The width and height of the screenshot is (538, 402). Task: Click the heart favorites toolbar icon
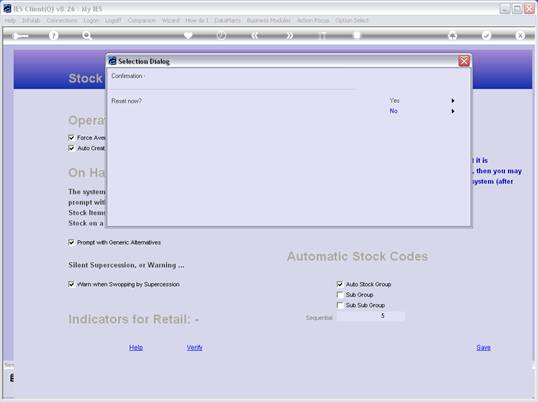point(188,35)
